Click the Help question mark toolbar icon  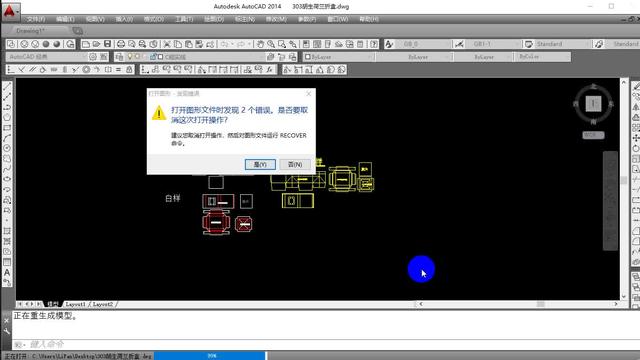(373, 44)
